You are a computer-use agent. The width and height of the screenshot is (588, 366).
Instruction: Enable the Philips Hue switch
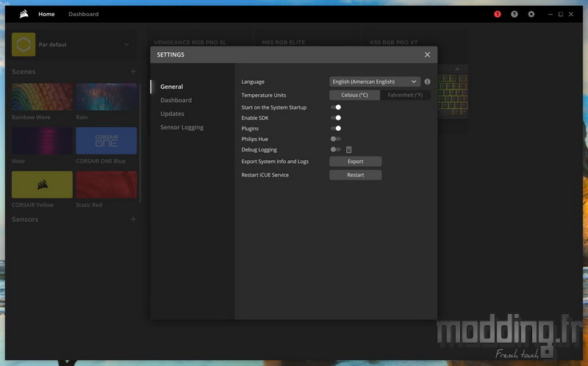336,139
